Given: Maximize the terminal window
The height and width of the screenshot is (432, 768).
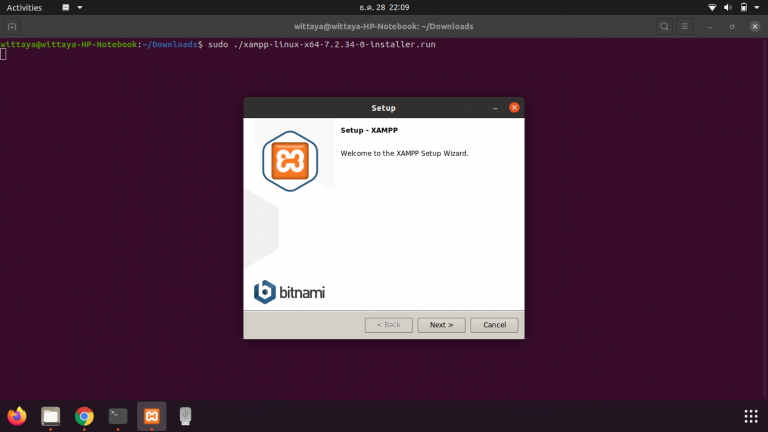Looking at the screenshot, I should [x=732, y=26].
